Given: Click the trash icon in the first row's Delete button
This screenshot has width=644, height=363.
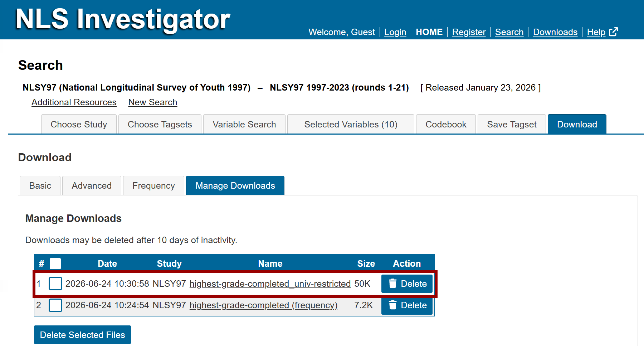Looking at the screenshot, I should point(392,284).
